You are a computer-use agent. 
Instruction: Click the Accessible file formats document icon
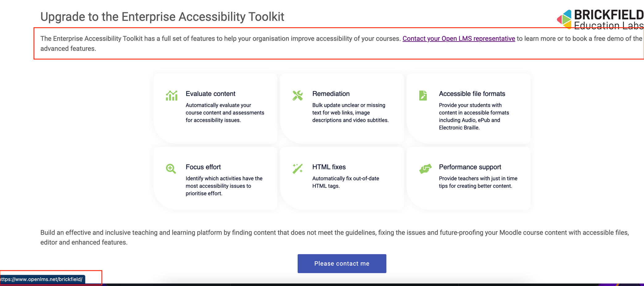click(x=423, y=96)
